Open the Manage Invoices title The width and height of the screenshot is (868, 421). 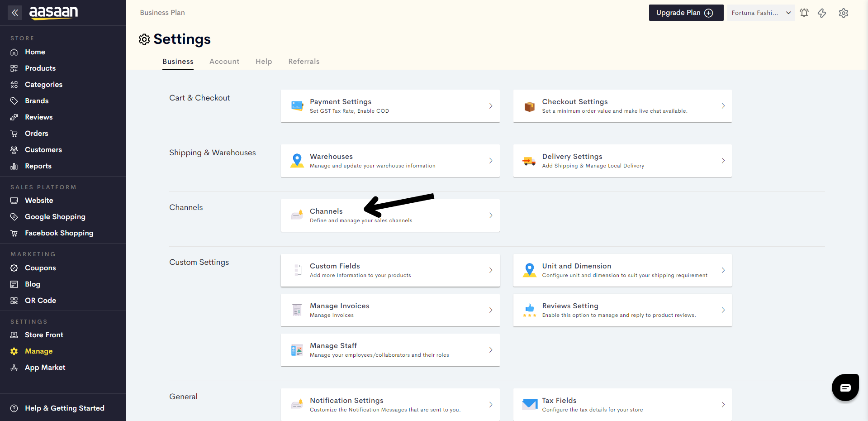point(340,306)
